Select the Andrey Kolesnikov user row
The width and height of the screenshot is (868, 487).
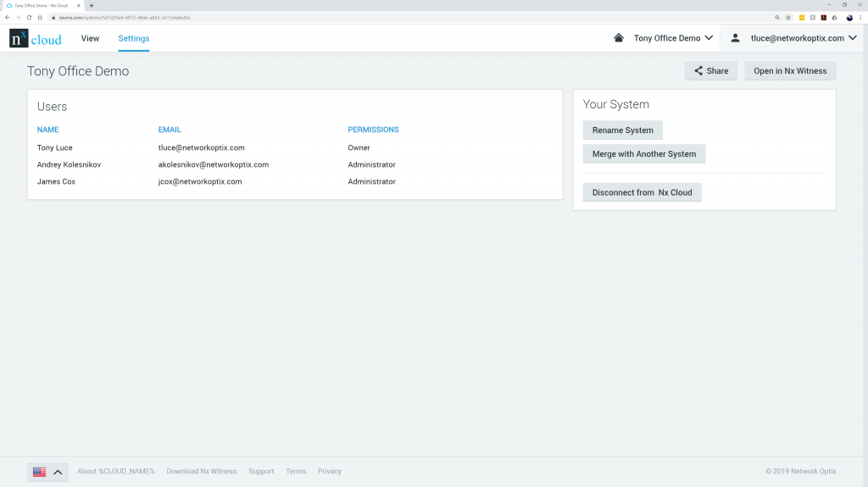point(295,164)
